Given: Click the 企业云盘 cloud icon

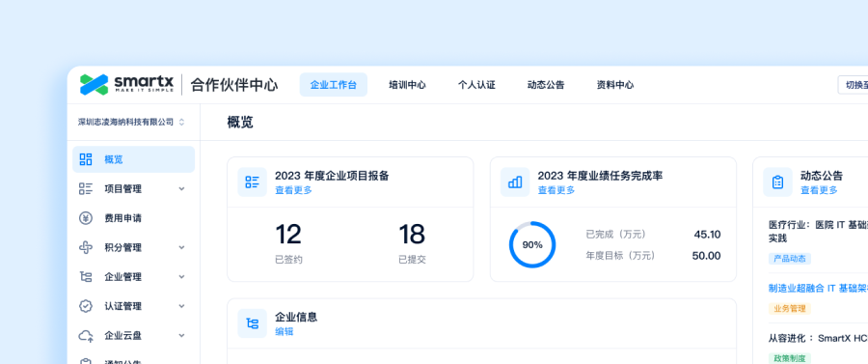Looking at the screenshot, I should pyautogui.click(x=86, y=336).
